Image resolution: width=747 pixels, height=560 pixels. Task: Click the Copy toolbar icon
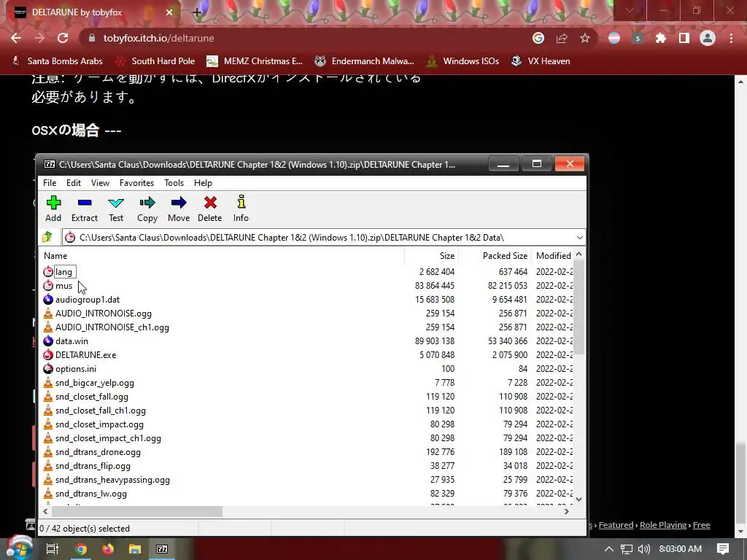coord(147,203)
